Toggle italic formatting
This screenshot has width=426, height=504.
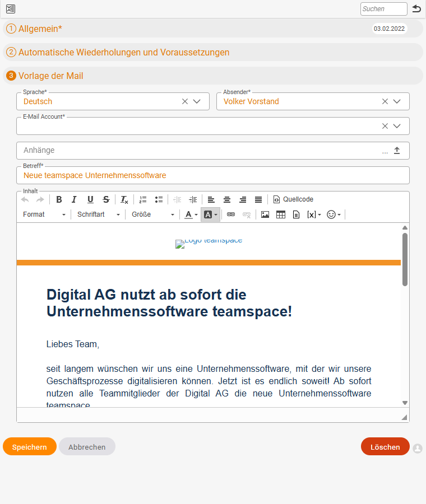(x=74, y=199)
